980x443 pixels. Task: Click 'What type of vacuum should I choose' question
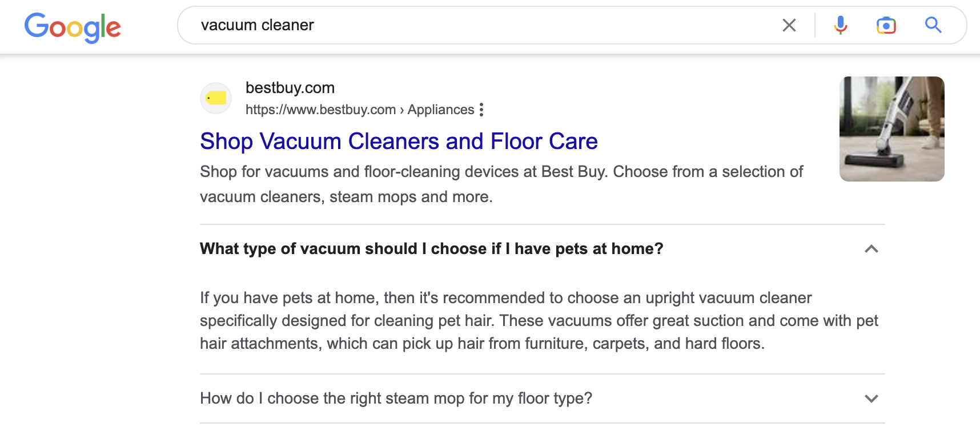(x=431, y=249)
